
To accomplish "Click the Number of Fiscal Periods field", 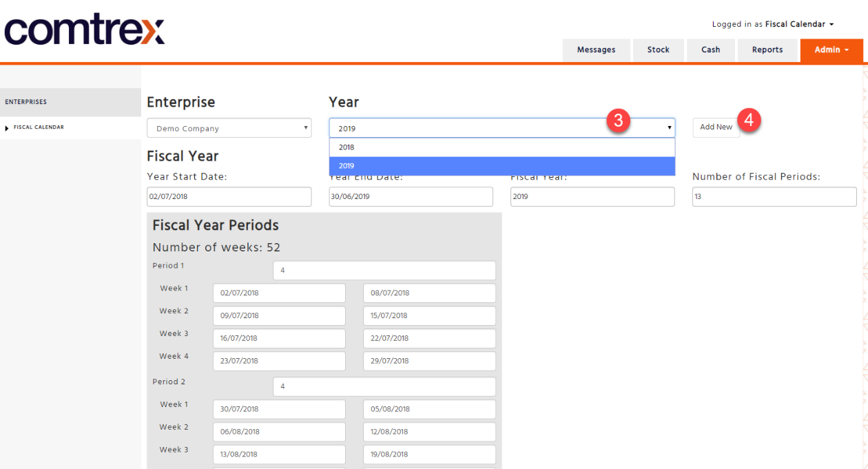I will click(x=774, y=196).
